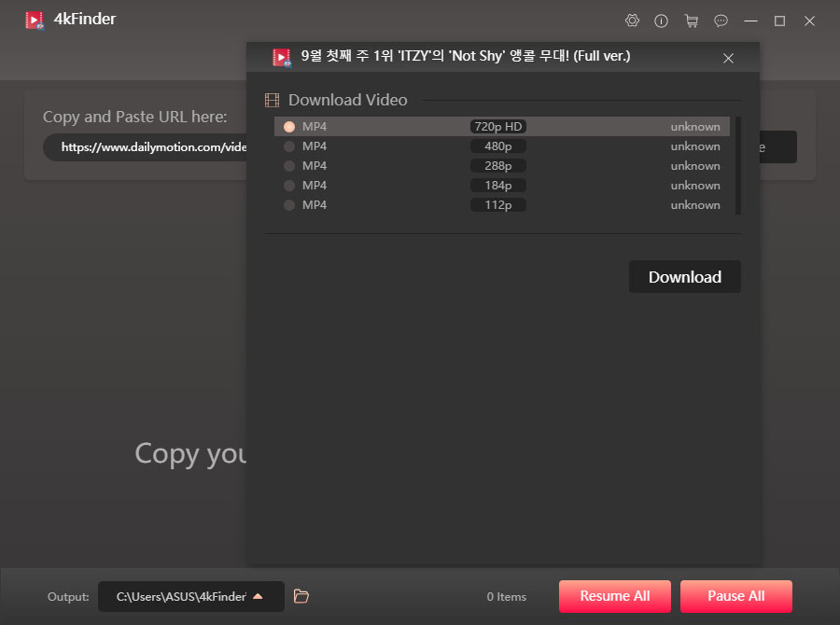
Task: Click the film icon beside Download Video
Action: pos(272,100)
